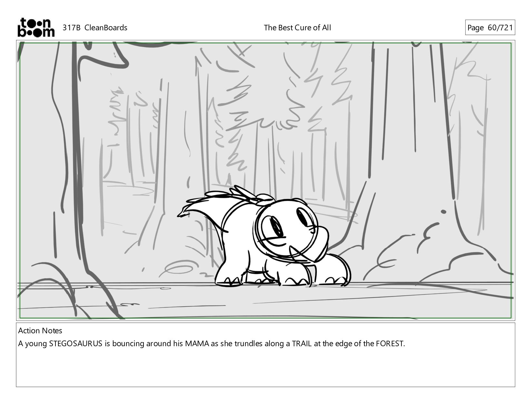Click the 'Page 60/721' box
The image size is (532, 411).
(490, 28)
